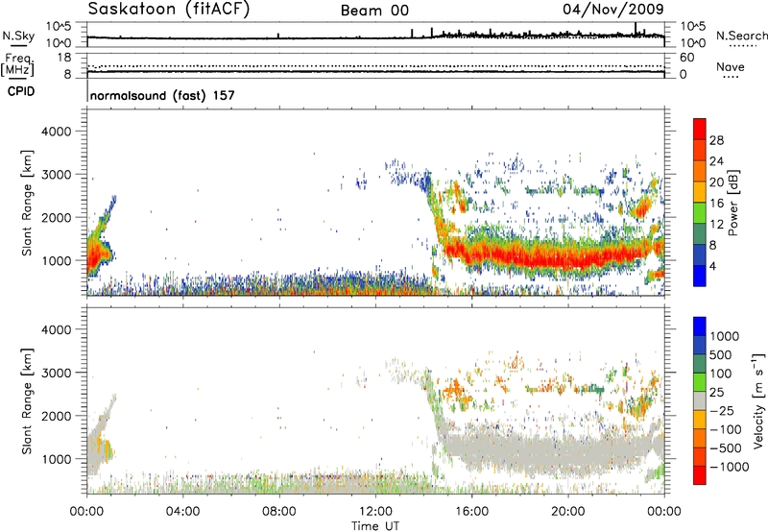Image resolution: width=768 pixels, height=532 pixels.
Task: Click the 'Nave' legend label
Action: pyautogui.click(x=731, y=66)
